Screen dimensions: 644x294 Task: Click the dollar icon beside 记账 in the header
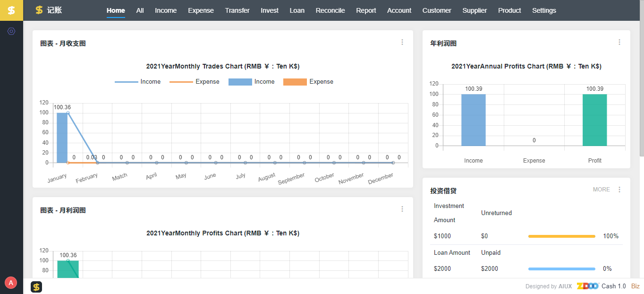click(39, 10)
